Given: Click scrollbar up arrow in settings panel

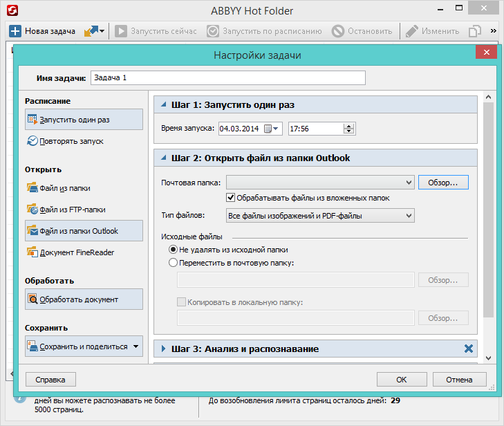Looking at the screenshot, I should tap(488, 97).
